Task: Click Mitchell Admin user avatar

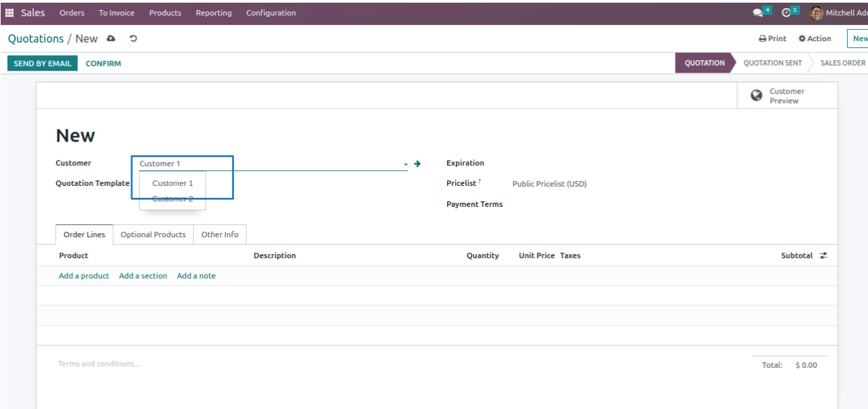Action: tap(816, 13)
